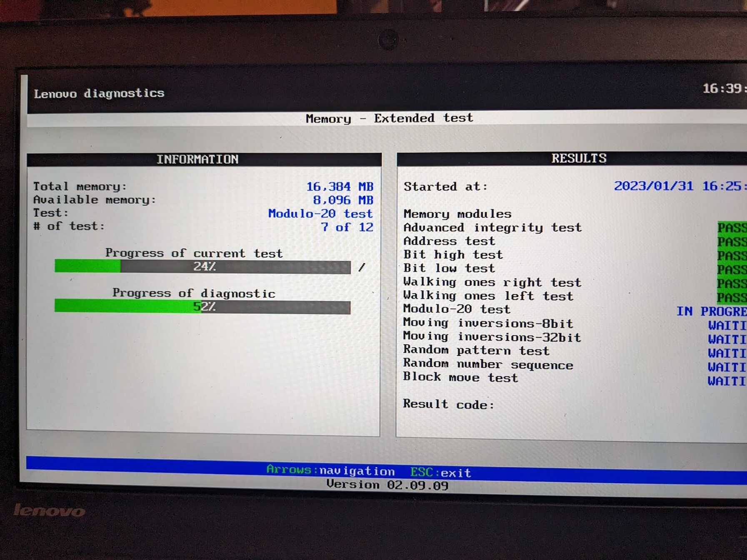Screen dimensions: 747x560
Task: Click the 'Started at:' label
Action: click(x=445, y=186)
